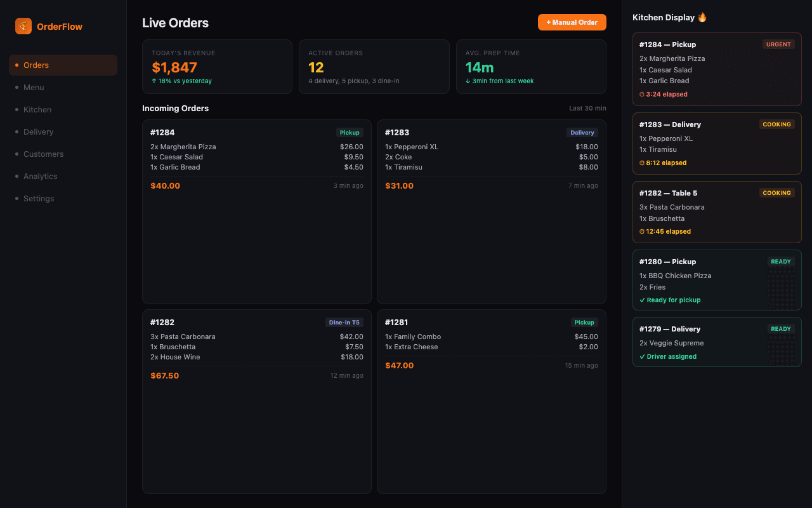Click the checkmark beside Ready for pickup
Viewport: 812px width, 508px height.
click(642, 300)
